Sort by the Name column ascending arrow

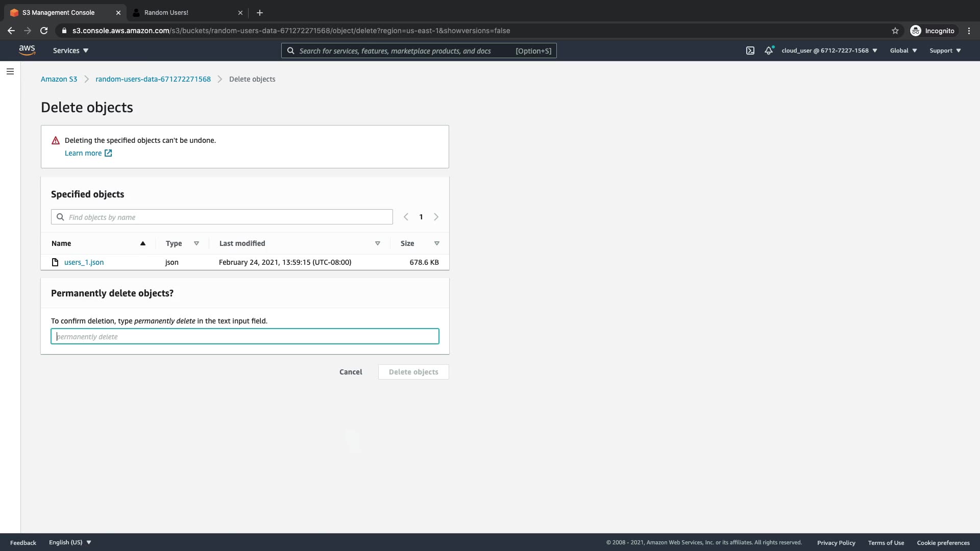click(143, 243)
